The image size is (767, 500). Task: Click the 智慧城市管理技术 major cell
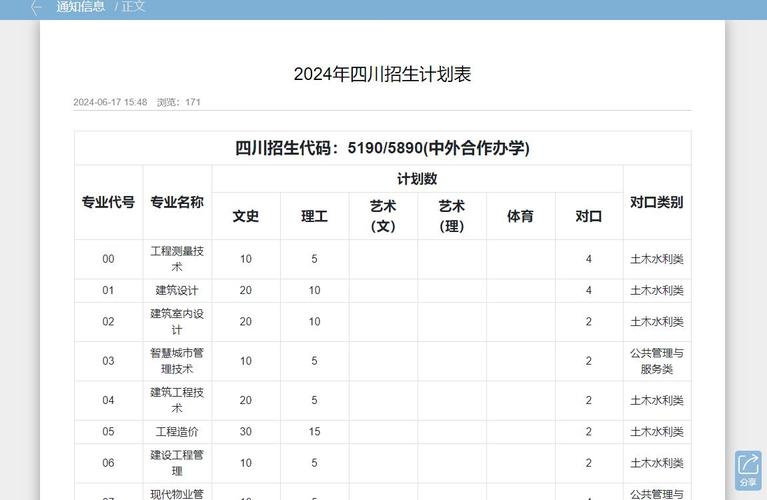coord(177,361)
